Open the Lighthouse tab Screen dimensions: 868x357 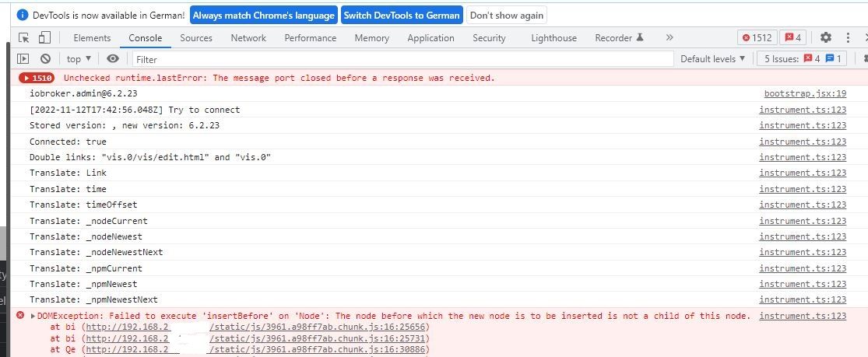click(x=554, y=37)
